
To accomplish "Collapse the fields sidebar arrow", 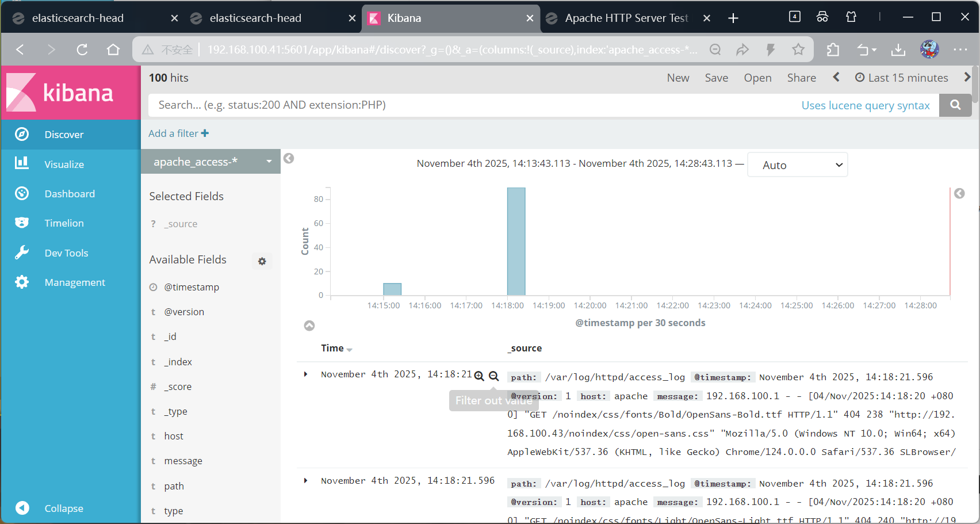I will [289, 158].
